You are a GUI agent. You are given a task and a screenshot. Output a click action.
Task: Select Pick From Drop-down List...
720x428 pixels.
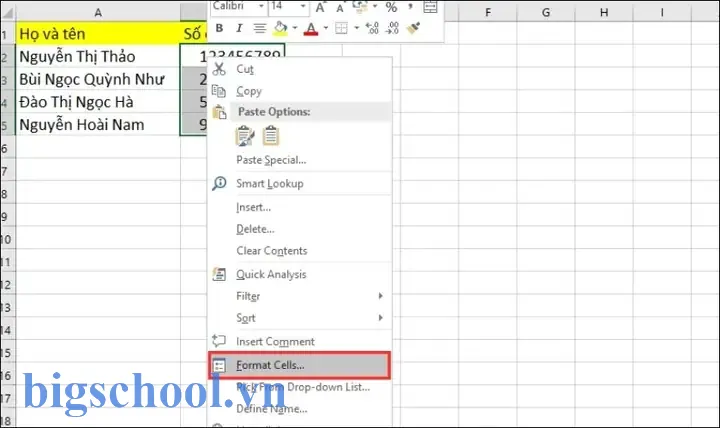tap(300, 387)
